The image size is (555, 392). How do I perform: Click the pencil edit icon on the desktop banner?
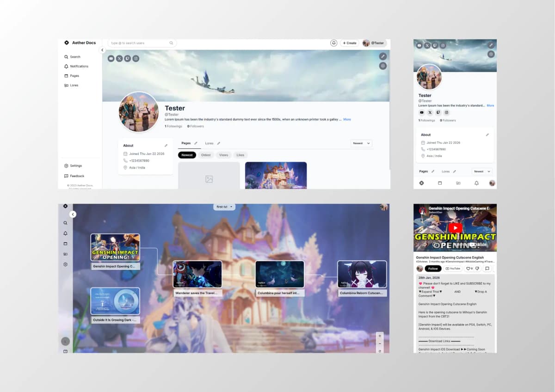(383, 56)
